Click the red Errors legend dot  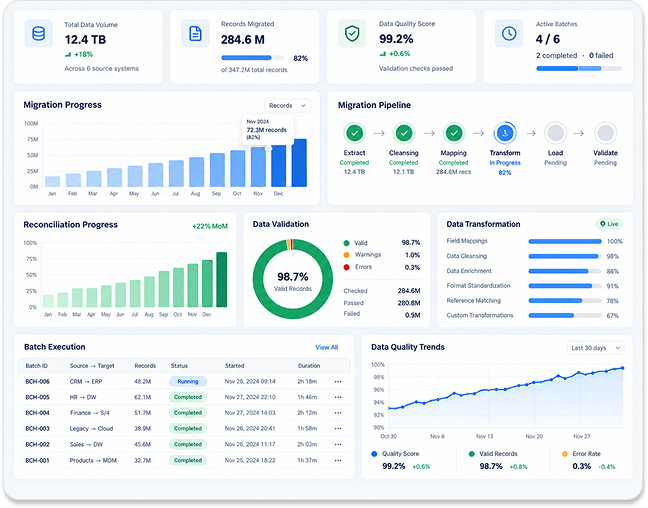tap(346, 267)
